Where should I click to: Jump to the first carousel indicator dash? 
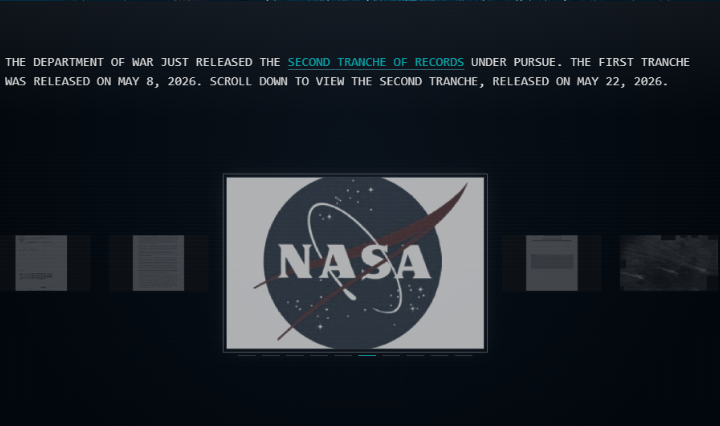click(247, 355)
